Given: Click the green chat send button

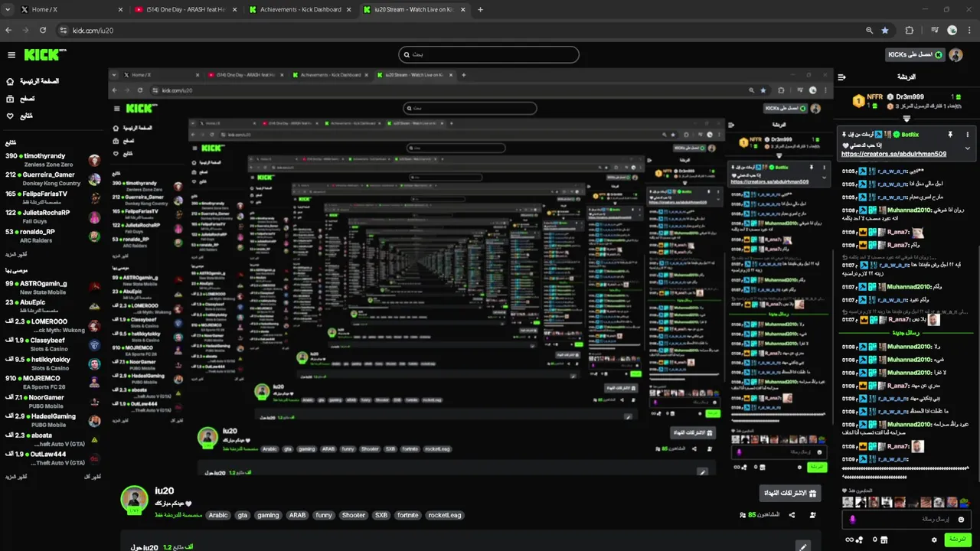Looking at the screenshot, I should click(x=957, y=540).
